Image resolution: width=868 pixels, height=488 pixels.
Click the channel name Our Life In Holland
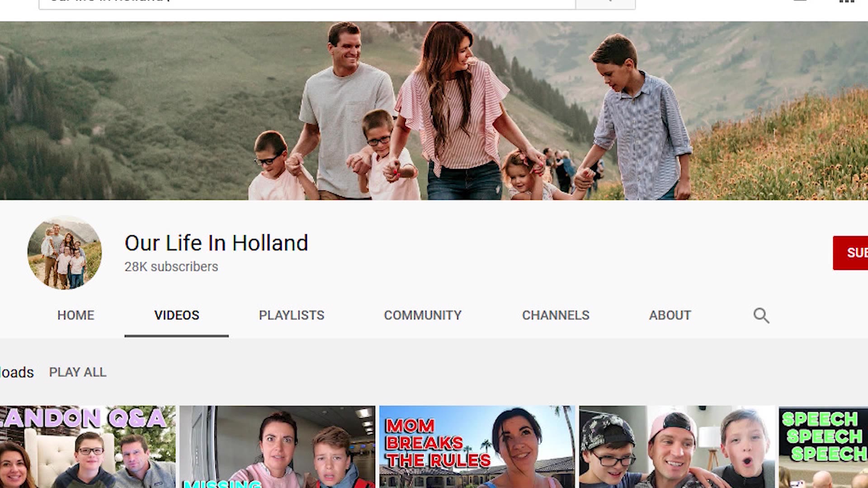(216, 243)
